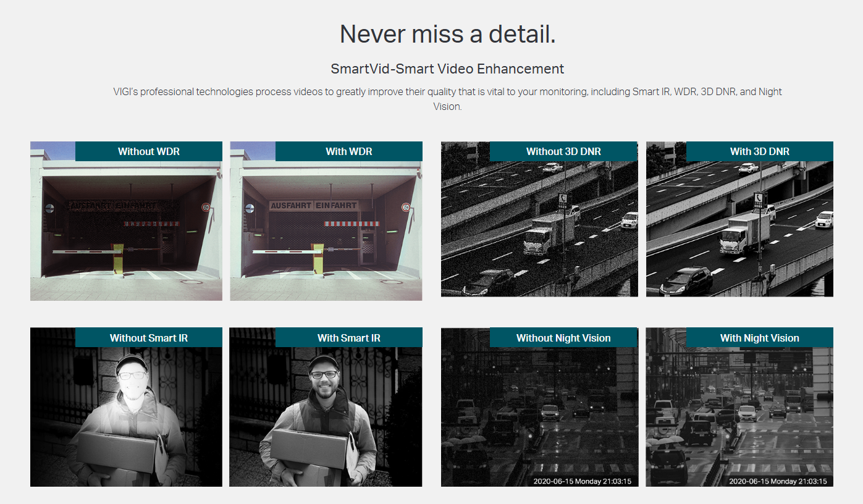The height and width of the screenshot is (504, 863).
Task: Click the 'With WDR' label banner
Action: click(348, 151)
